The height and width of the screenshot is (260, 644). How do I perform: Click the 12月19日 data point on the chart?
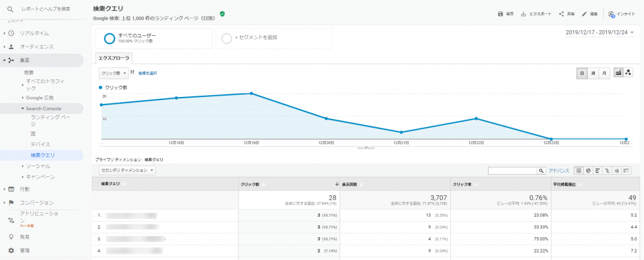252,93
